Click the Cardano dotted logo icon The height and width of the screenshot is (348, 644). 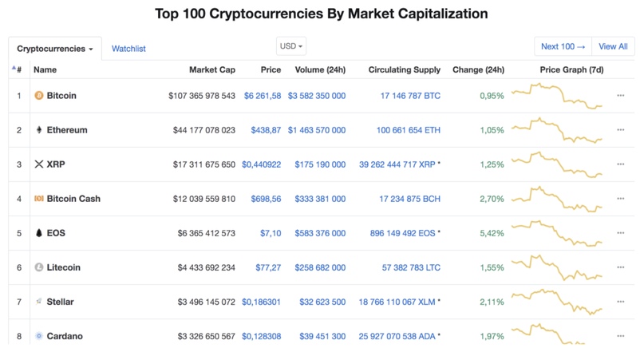pos(39,336)
